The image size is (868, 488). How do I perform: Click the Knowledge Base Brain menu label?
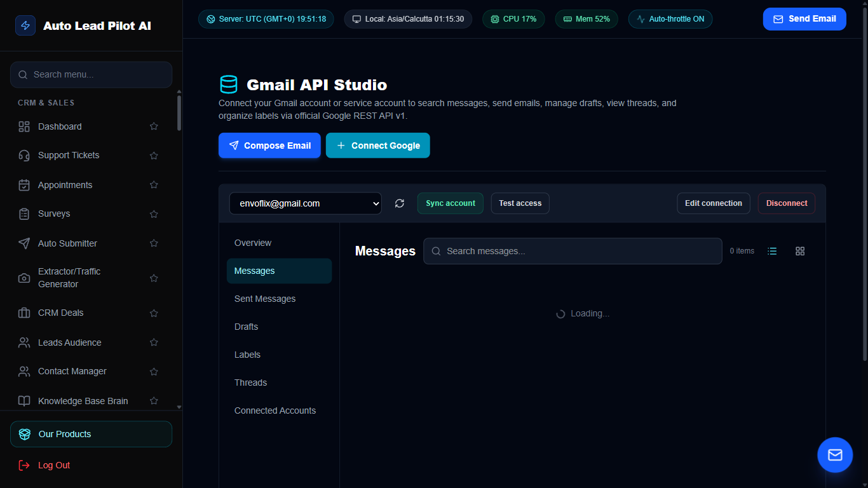click(x=83, y=401)
